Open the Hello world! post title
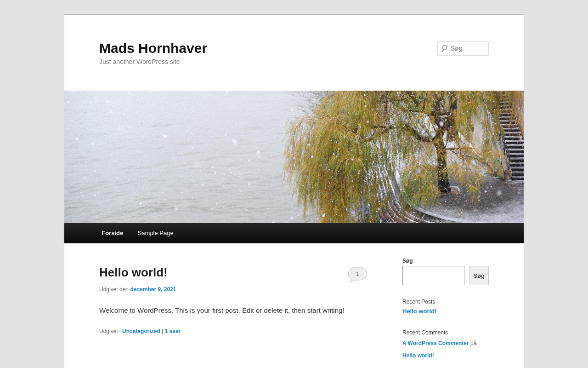 133,272
